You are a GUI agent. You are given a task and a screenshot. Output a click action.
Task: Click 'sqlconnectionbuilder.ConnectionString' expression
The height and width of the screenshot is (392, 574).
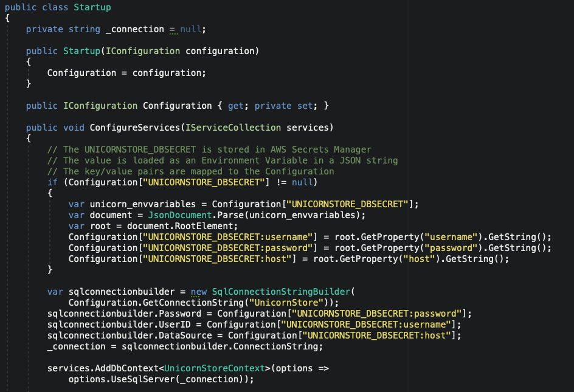(x=220, y=346)
